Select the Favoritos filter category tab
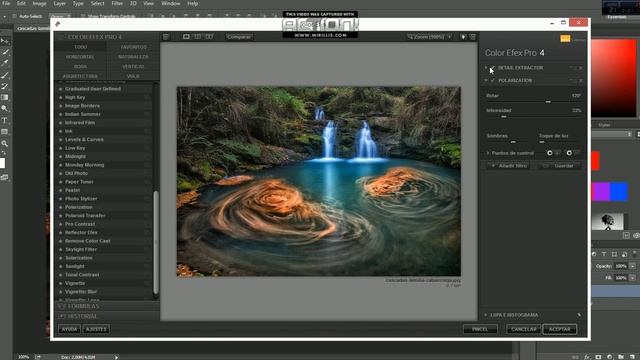This screenshot has width=640, height=360. [x=133, y=47]
